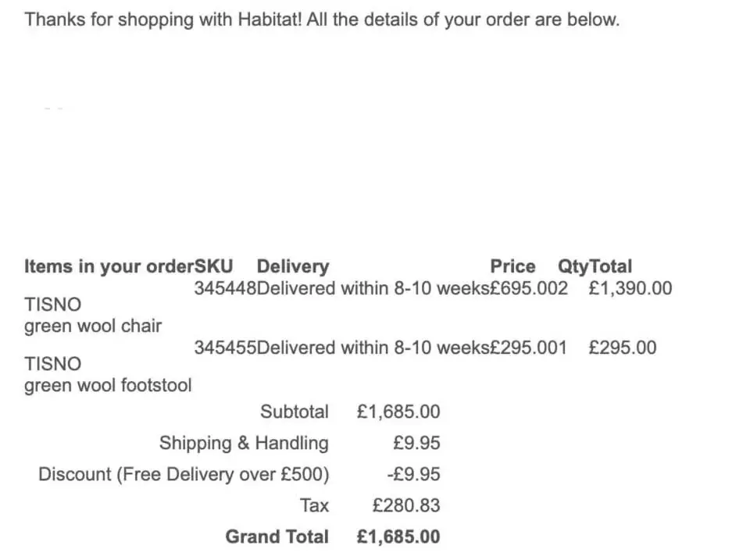This screenshot has height=560, width=750.
Task: Click the 'Discount (Free Delivery over £500)' label
Action: pyautogui.click(x=184, y=474)
